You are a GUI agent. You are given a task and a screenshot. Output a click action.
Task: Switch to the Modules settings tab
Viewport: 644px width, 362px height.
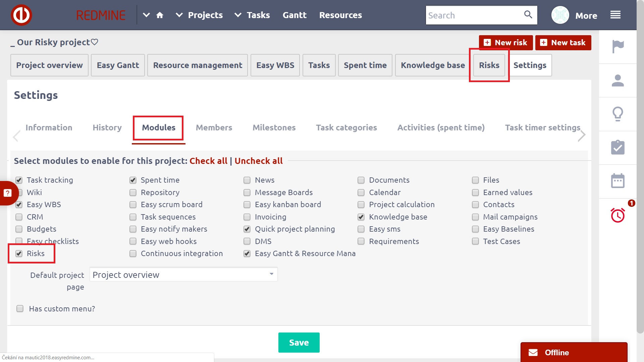coord(159,128)
